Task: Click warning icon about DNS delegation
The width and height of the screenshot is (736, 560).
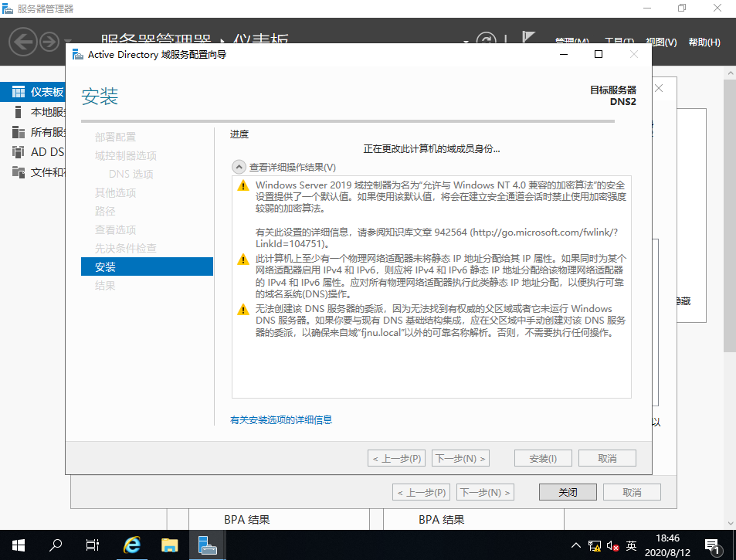Action: tap(243, 309)
